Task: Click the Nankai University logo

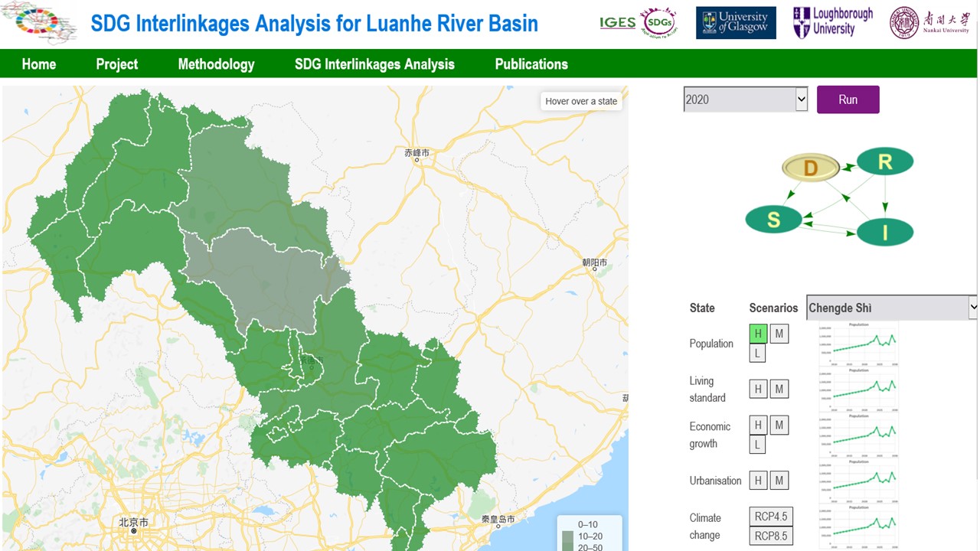Action: (x=929, y=23)
